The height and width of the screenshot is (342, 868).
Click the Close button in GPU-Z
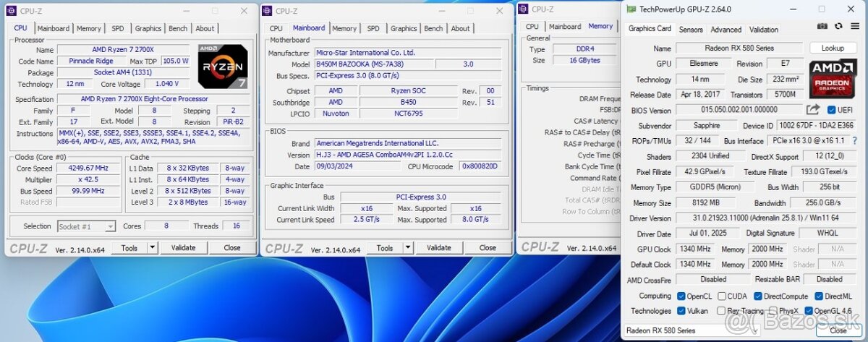click(x=838, y=330)
